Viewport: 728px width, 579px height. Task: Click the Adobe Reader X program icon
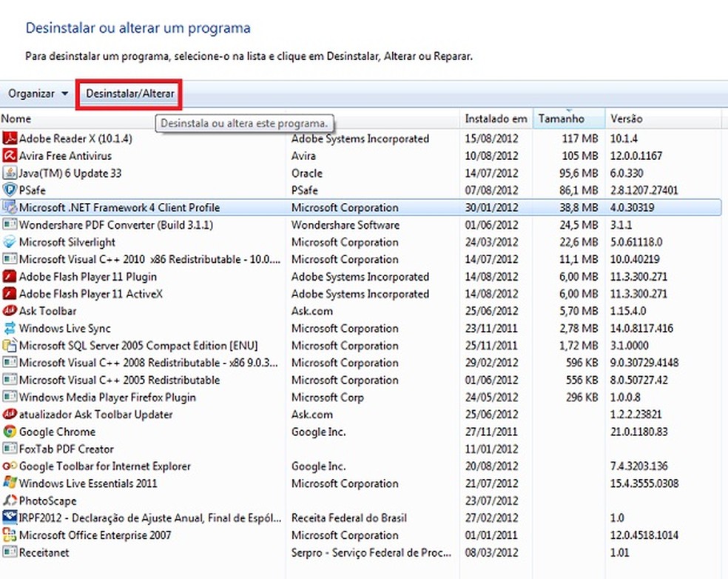10,138
